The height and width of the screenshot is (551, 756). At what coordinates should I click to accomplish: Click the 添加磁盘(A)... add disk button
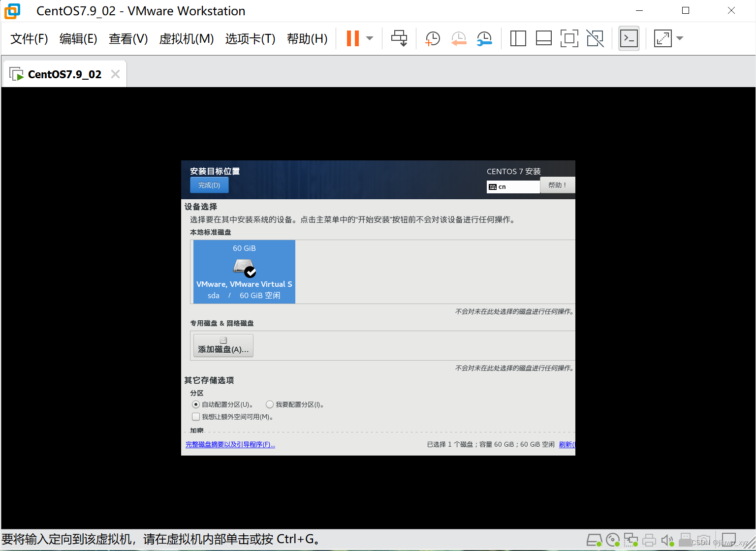(223, 345)
